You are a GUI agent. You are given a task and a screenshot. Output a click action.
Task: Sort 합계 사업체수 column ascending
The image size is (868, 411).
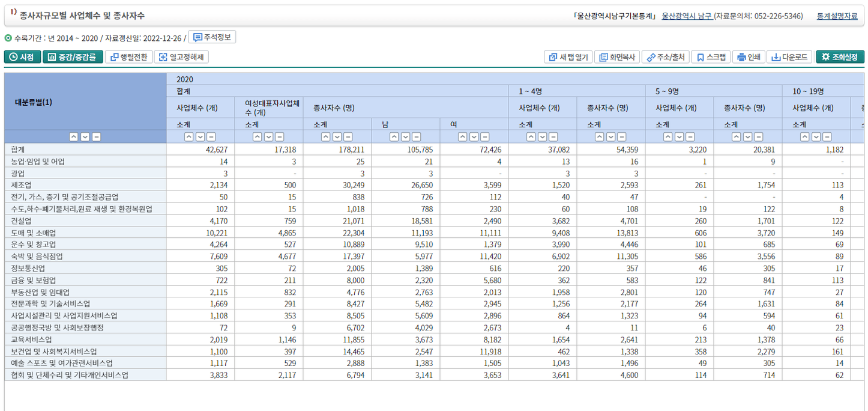pyautogui.click(x=189, y=137)
